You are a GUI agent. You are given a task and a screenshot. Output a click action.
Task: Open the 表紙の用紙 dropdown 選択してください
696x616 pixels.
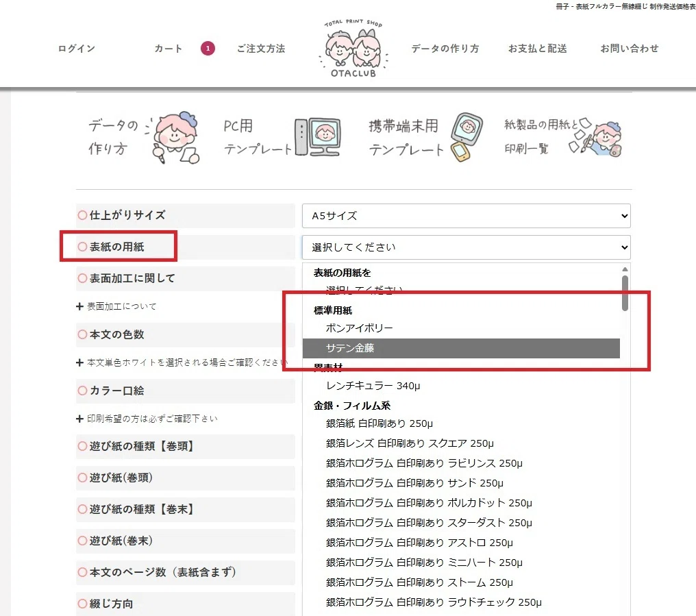coord(466,247)
